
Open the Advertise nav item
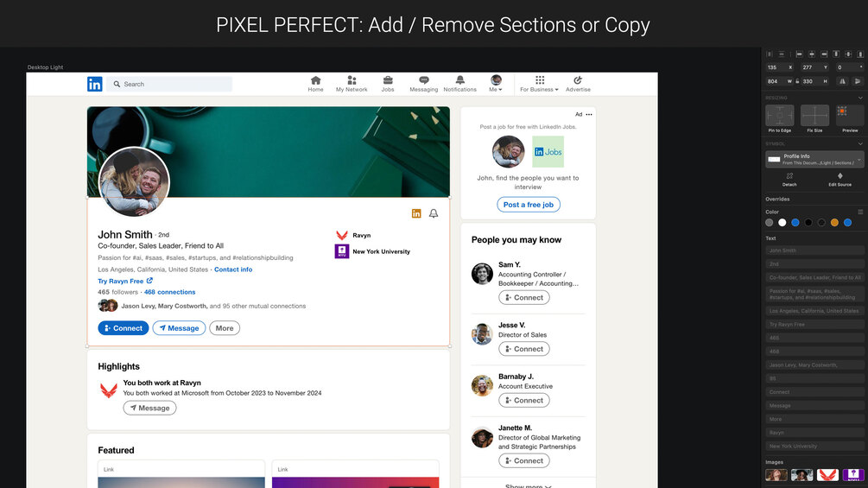pos(578,84)
